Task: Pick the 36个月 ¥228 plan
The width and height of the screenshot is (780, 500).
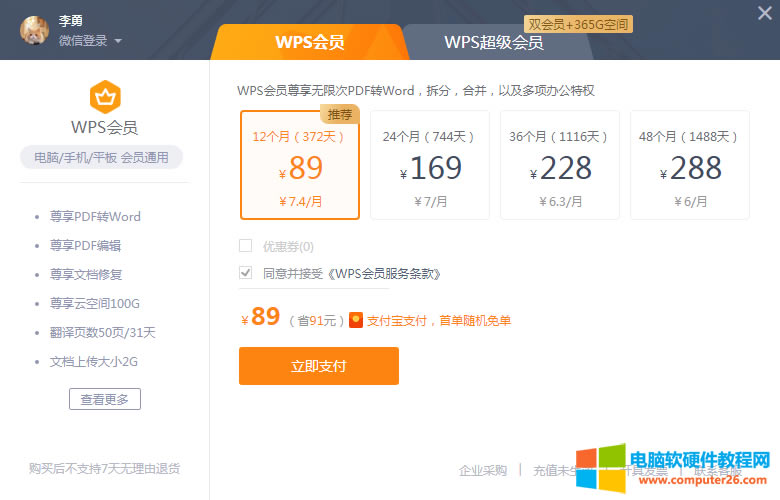Action: coord(559,165)
